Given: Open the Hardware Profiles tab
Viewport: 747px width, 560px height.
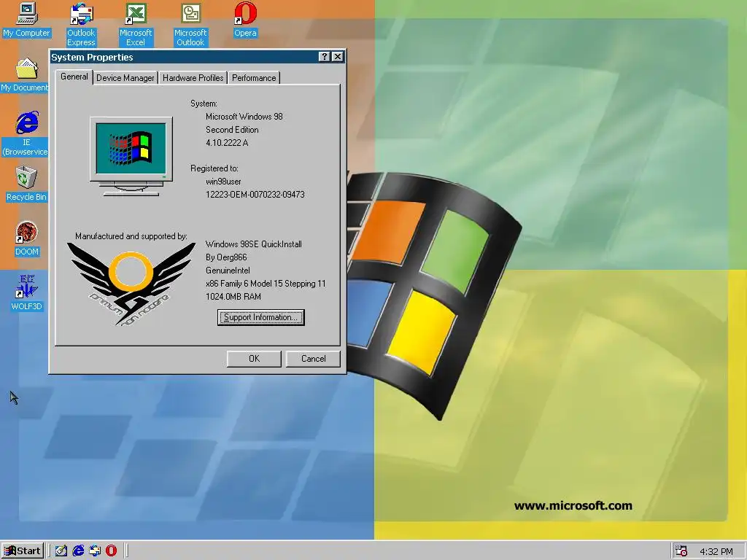Looking at the screenshot, I should pyautogui.click(x=193, y=77).
